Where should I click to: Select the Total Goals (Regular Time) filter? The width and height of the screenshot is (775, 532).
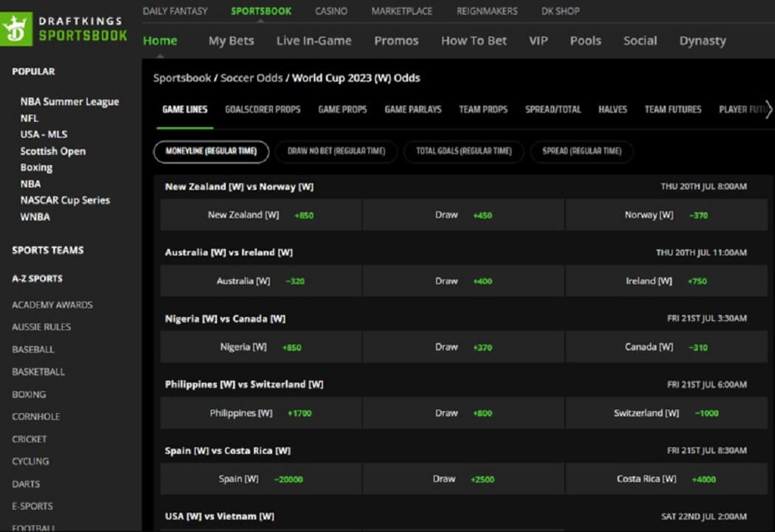(464, 151)
